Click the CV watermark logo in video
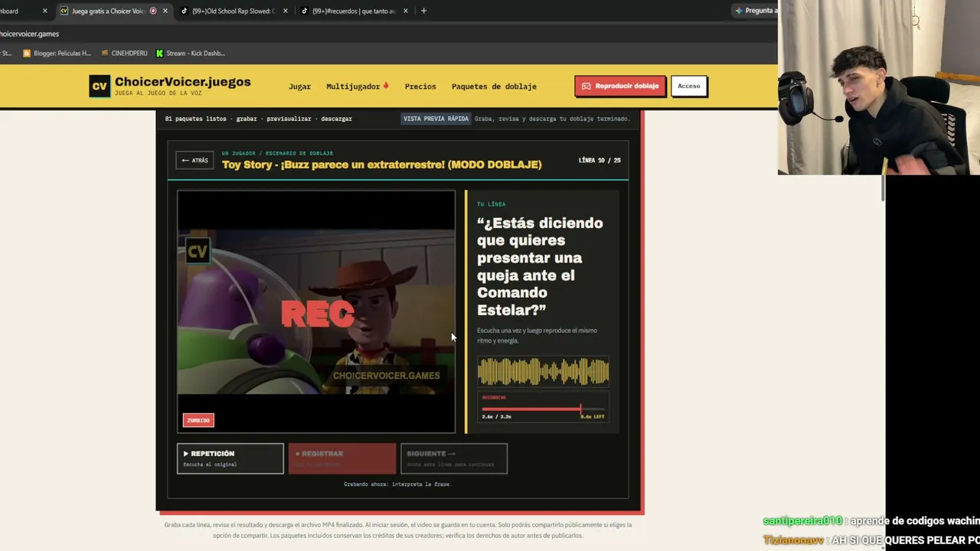Screen dimensions: 980x551 [198, 251]
